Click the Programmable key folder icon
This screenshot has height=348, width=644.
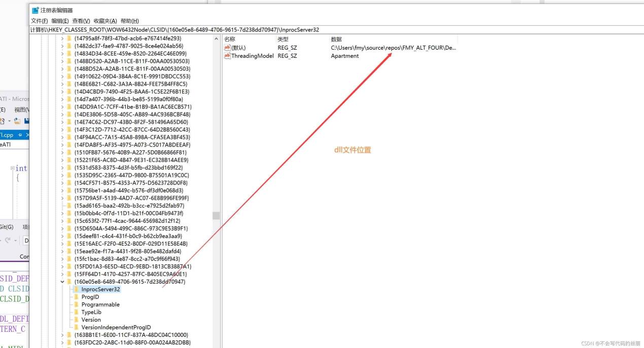tap(77, 304)
